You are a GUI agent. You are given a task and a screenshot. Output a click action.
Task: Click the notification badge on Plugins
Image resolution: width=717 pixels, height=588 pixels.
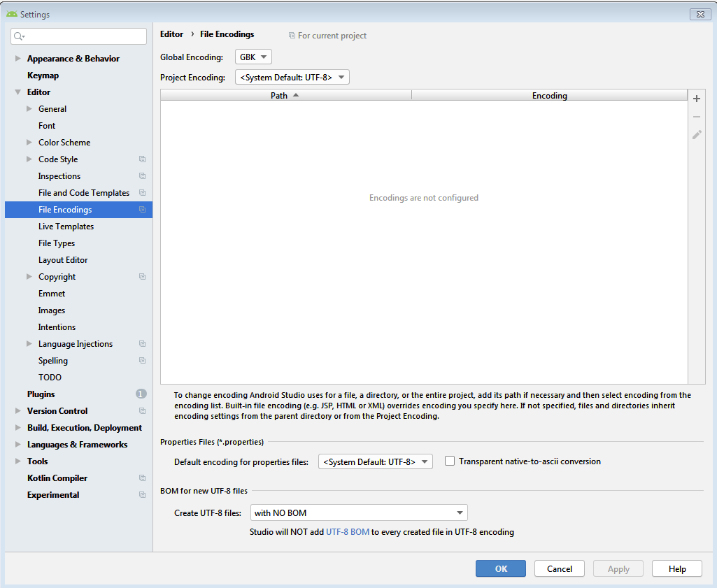[142, 394]
